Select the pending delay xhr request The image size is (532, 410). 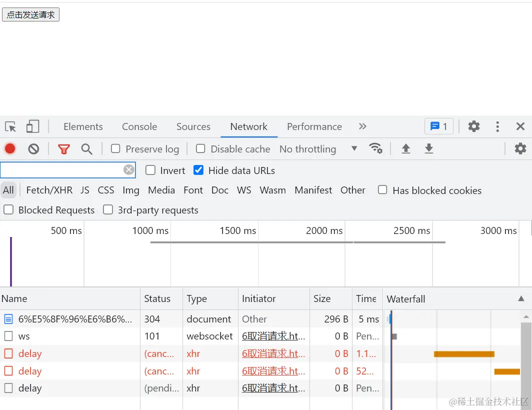click(191, 388)
